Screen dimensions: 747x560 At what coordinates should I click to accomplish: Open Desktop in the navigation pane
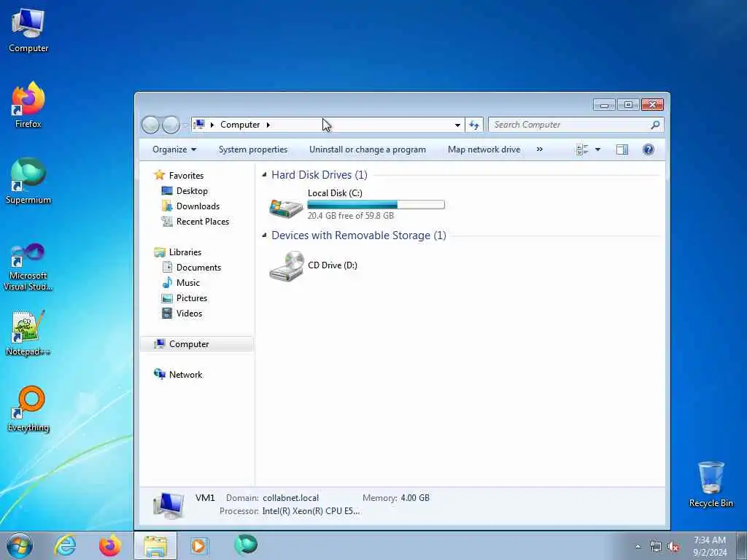tap(192, 191)
